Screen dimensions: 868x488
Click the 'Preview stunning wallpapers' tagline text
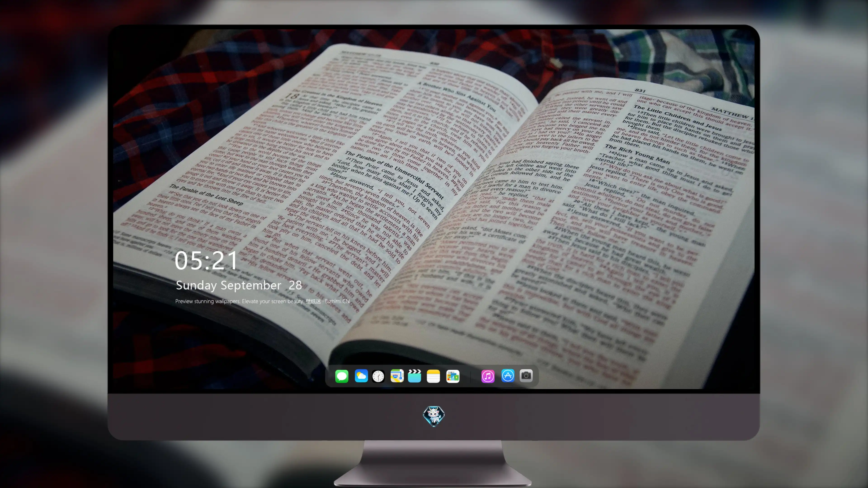[x=262, y=301]
